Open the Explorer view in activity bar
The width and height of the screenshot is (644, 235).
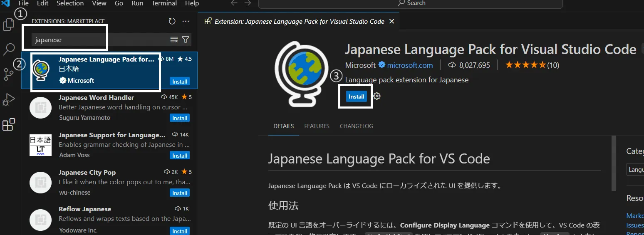point(8,25)
